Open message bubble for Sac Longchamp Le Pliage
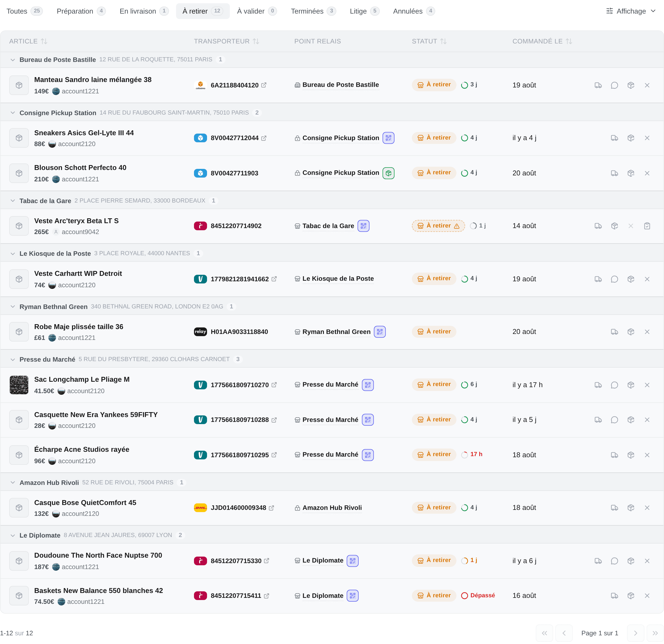 (614, 385)
